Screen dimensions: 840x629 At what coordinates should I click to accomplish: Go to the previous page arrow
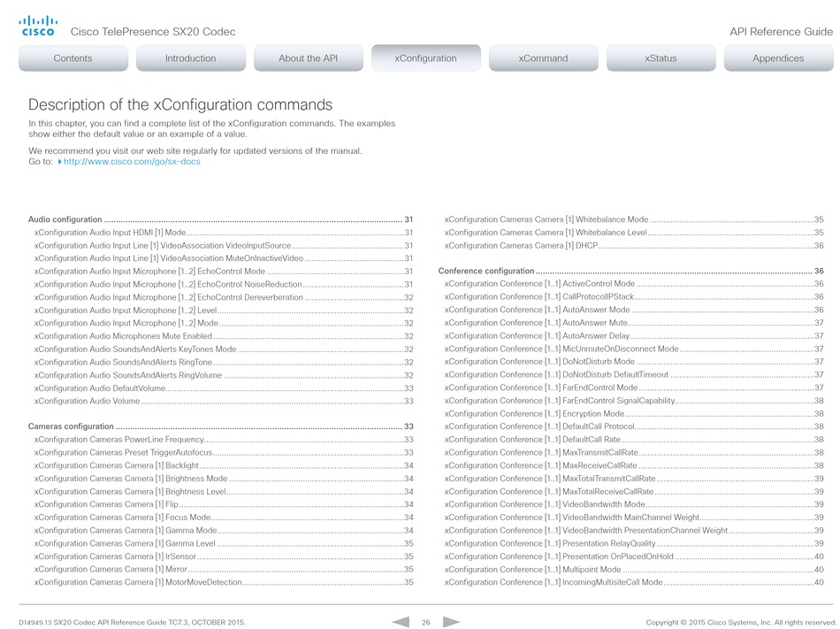401,622
